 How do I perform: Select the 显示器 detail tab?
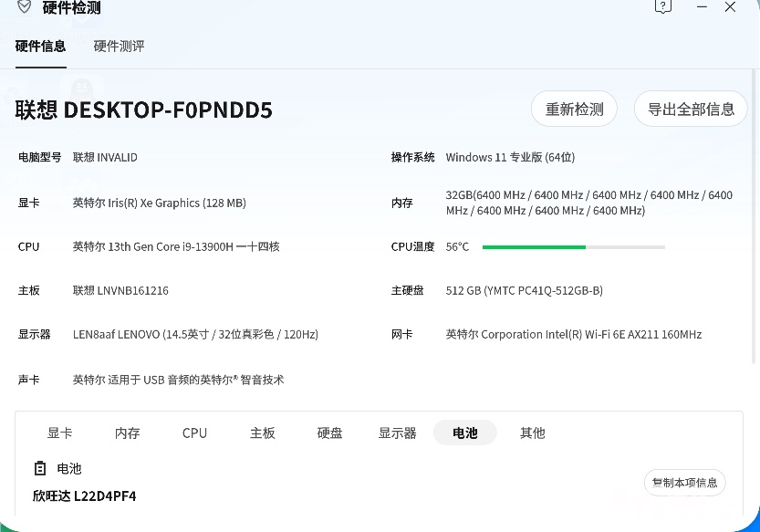coord(398,433)
